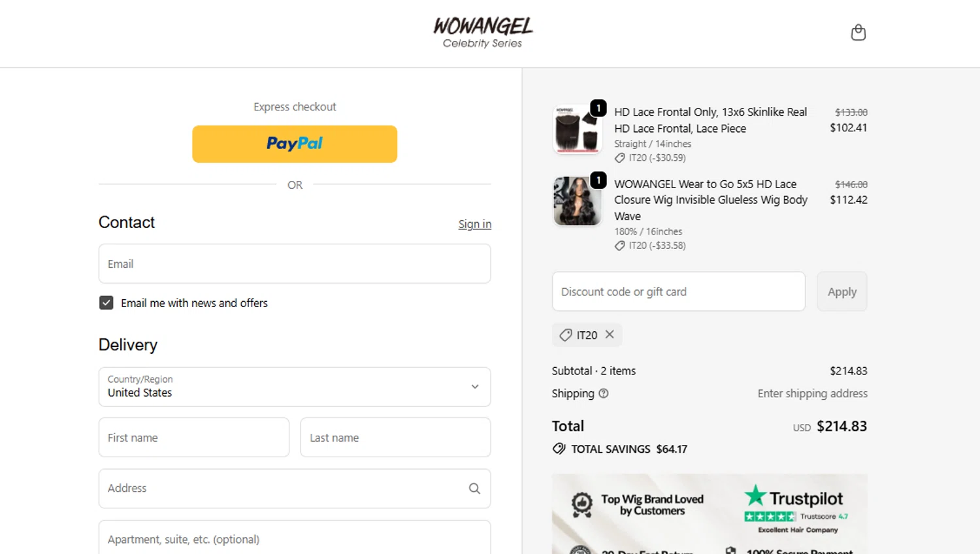The width and height of the screenshot is (980, 554).
Task: Click the quantity badge on Body Wave wig
Action: coord(598,180)
